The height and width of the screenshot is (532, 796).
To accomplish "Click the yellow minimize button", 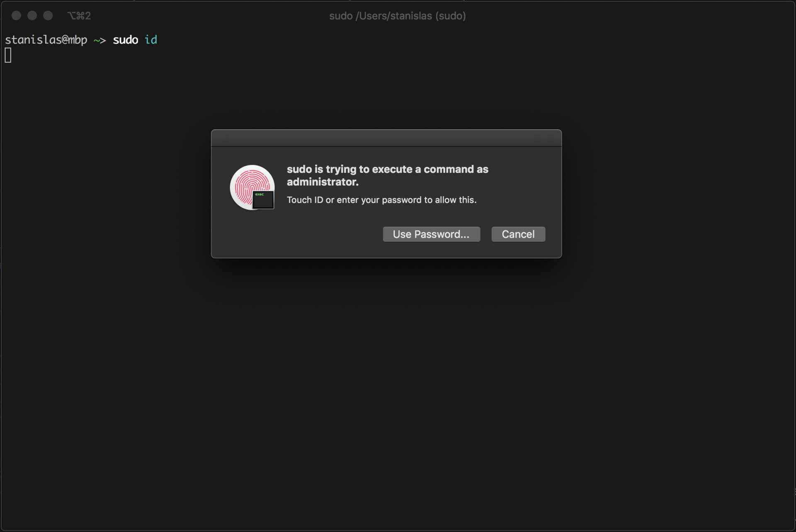I will pyautogui.click(x=32, y=15).
